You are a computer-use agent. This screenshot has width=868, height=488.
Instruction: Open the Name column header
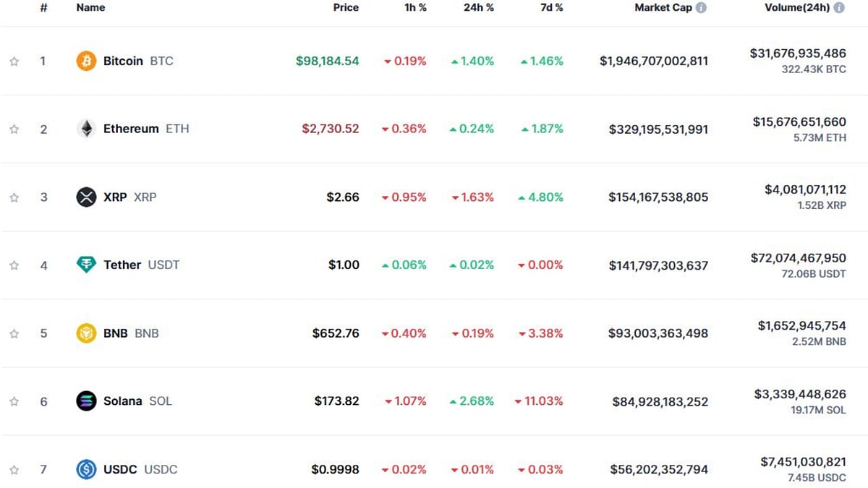coord(90,7)
